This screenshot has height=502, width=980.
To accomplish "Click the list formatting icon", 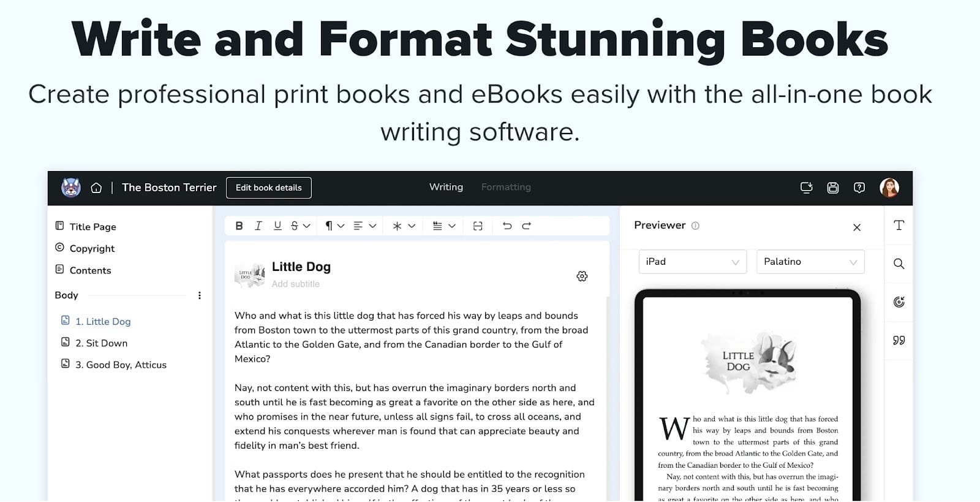I will pos(437,226).
